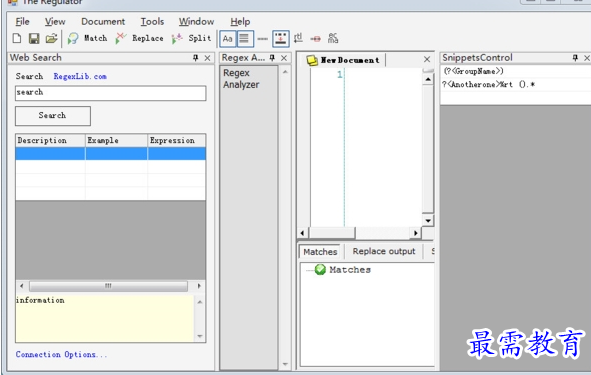Toggle the Aa ignore case option
591x375 pixels.
pyautogui.click(x=228, y=39)
